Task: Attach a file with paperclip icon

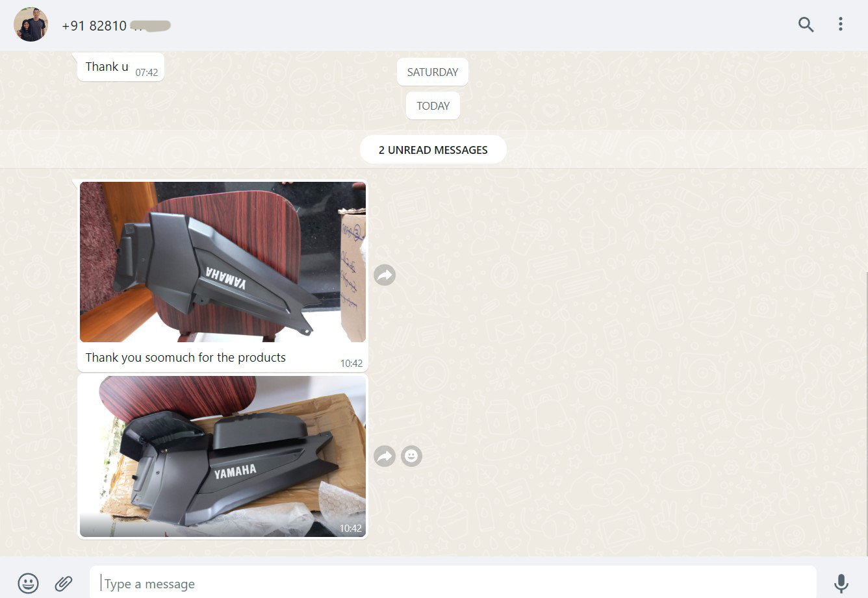Action: tap(63, 583)
